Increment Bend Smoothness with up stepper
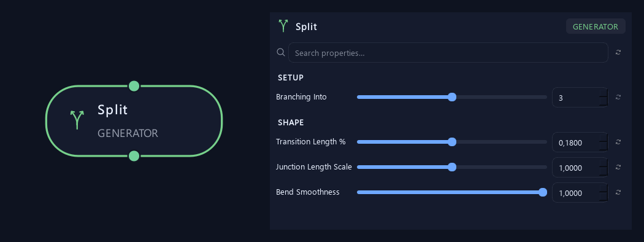Screen dimensions: 644x242 (604, 188)
